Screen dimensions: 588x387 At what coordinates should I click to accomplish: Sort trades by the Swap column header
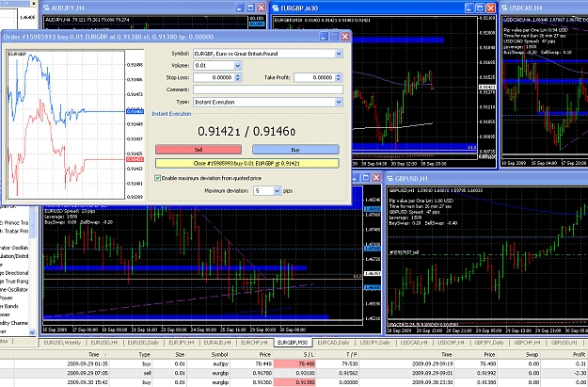coord(532,354)
